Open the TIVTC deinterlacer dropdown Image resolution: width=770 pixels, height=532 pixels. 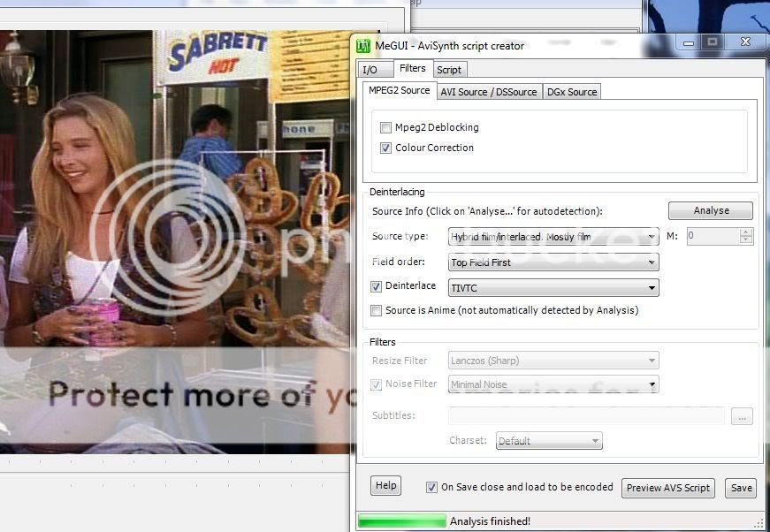click(553, 287)
